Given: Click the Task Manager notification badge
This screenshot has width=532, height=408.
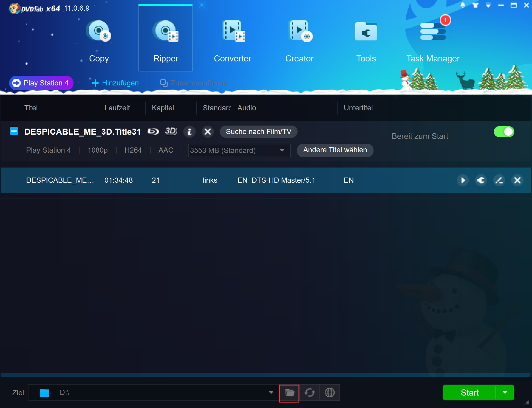Looking at the screenshot, I should point(445,20).
